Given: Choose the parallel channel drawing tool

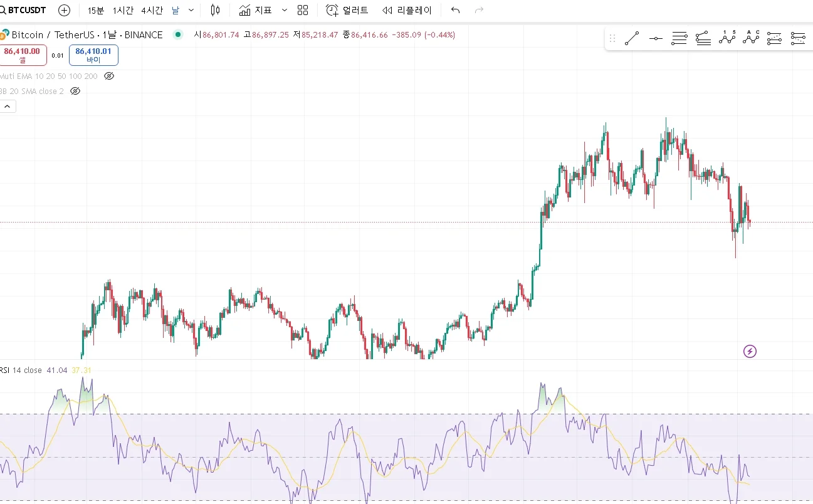Looking at the screenshot, I should coord(679,38).
